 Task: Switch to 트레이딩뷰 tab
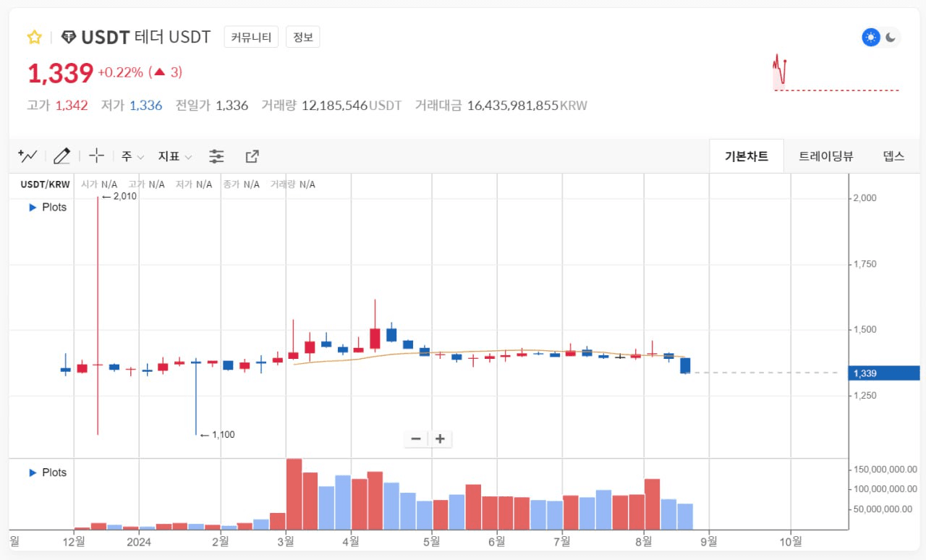click(826, 156)
